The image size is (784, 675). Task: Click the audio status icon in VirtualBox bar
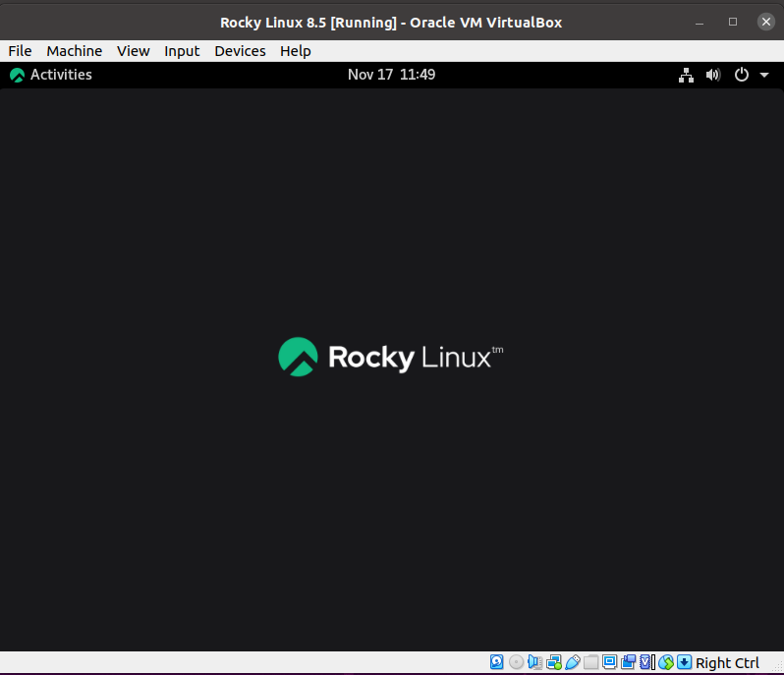point(534,663)
